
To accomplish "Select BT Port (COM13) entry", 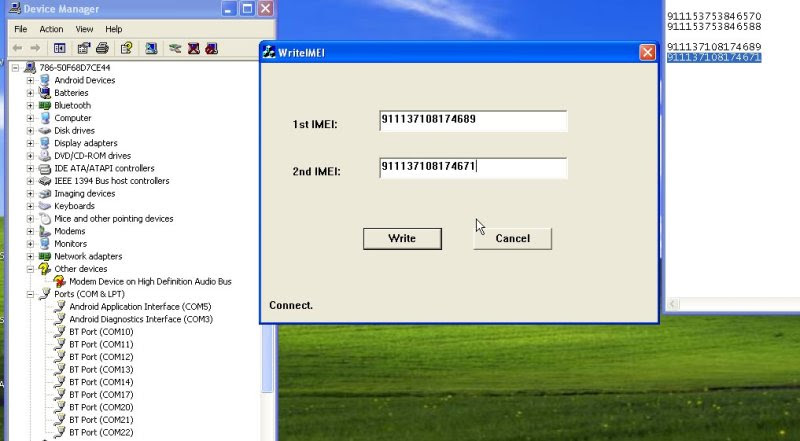I will [101, 370].
